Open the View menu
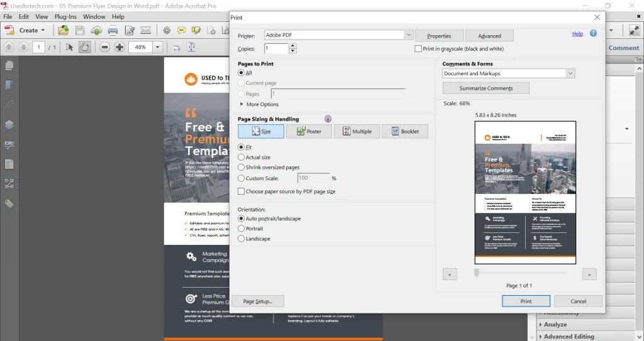 (x=42, y=17)
